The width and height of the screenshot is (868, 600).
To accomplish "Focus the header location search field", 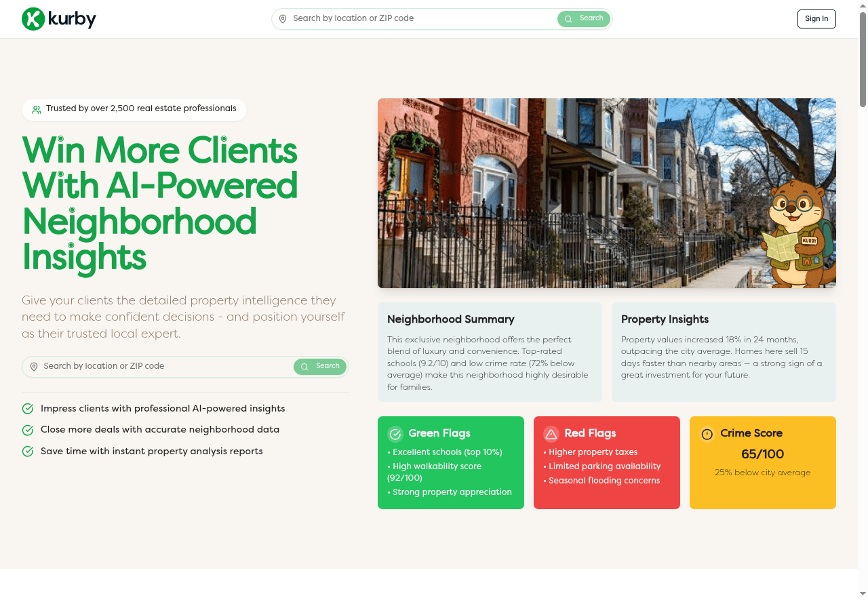I will point(420,19).
